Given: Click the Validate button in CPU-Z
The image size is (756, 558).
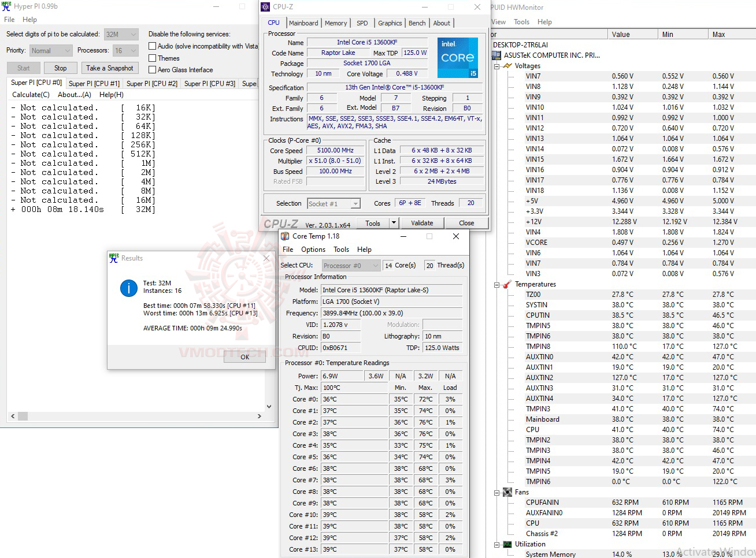Looking at the screenshot, I should click(422, 223).
